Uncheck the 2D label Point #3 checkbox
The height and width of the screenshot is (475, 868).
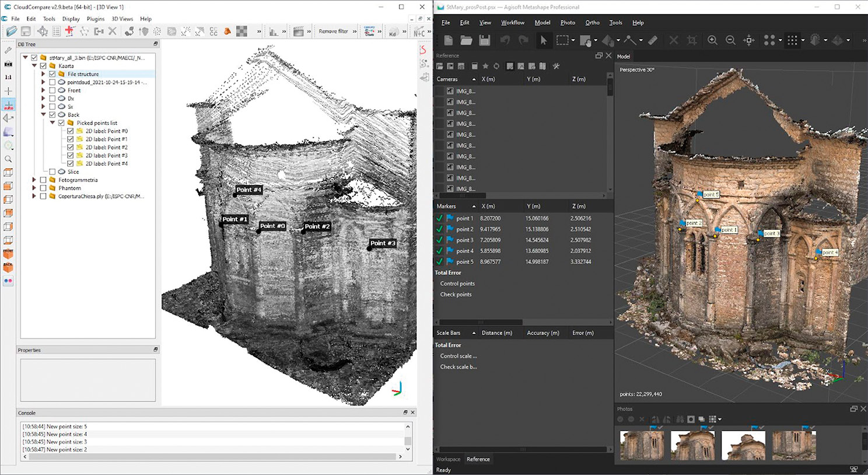(x=71, y=156)
